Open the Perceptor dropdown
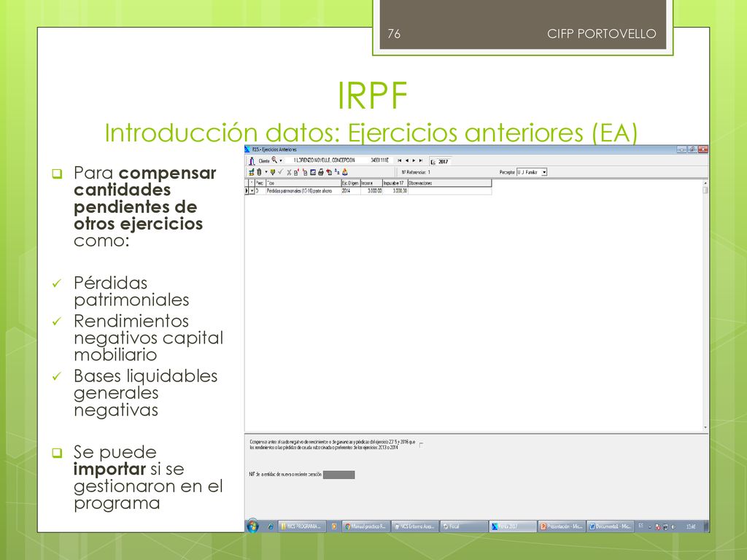 point(544,172)
